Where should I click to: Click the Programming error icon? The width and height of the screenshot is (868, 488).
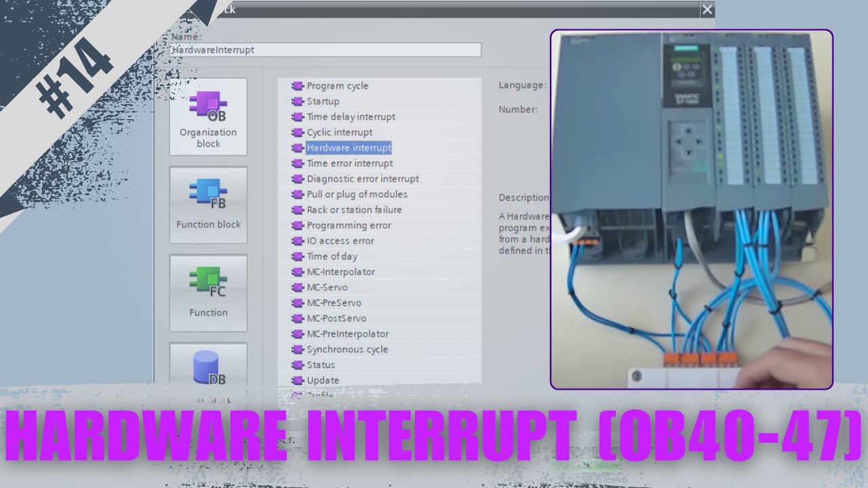[297, 226]
